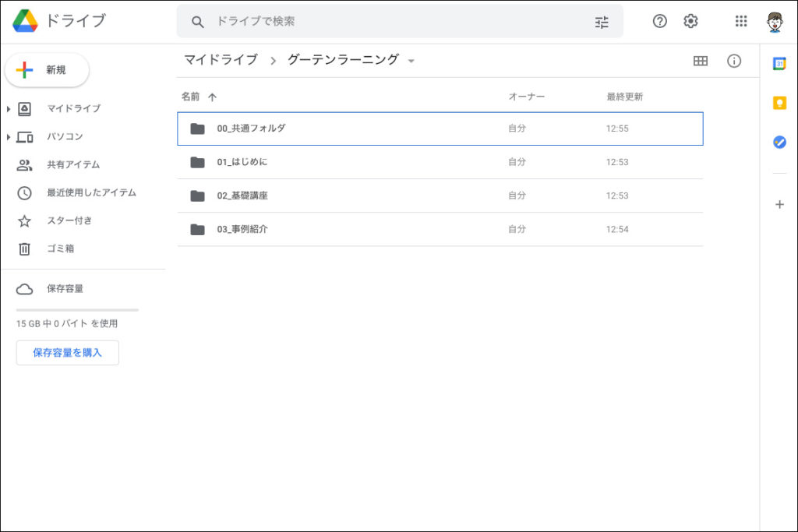The image size is (798, 532).
Task: Open Google Calendar side panel
Action: coord(779,64)
